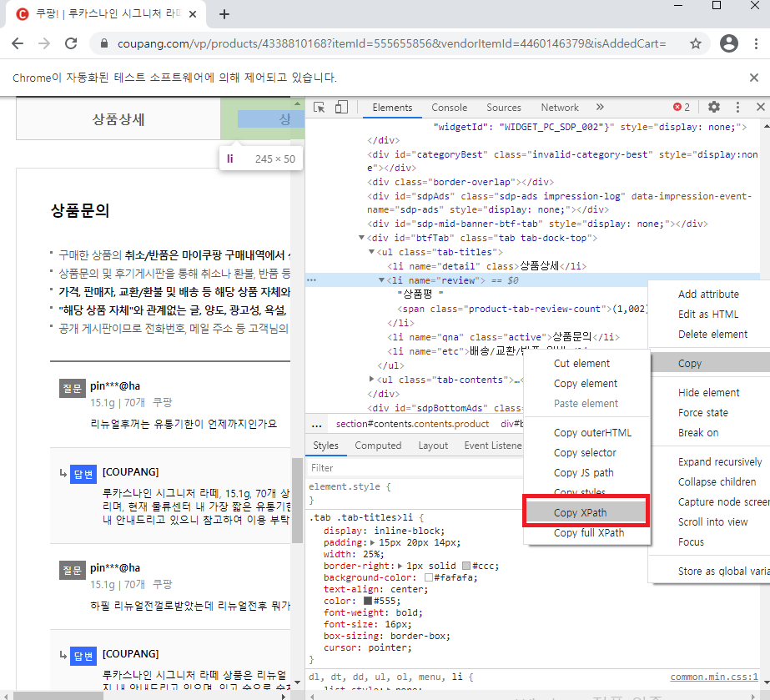
Task: Dismiss the automated test software infobar
Action: 754,78
